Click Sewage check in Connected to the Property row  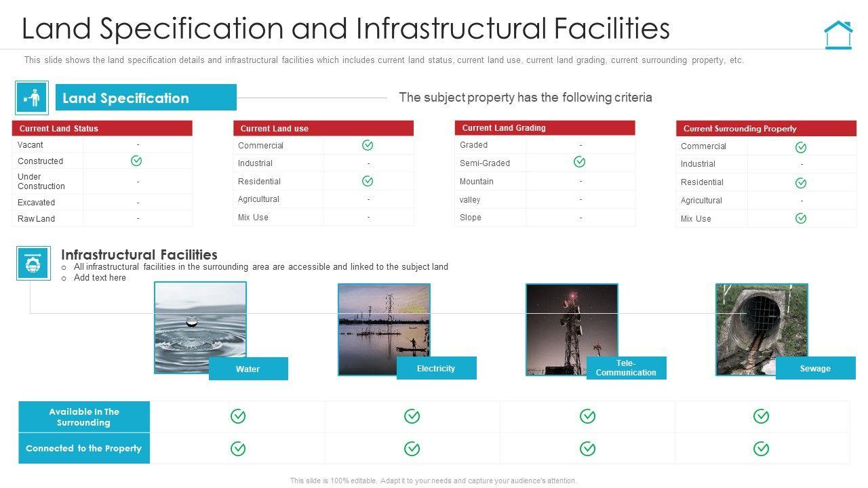point(762,449)
